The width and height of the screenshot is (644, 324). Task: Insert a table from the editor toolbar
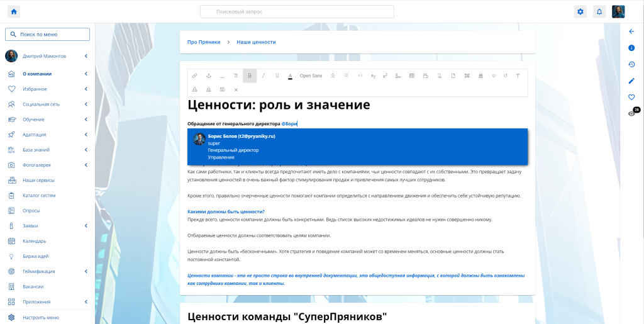(412, 75)
